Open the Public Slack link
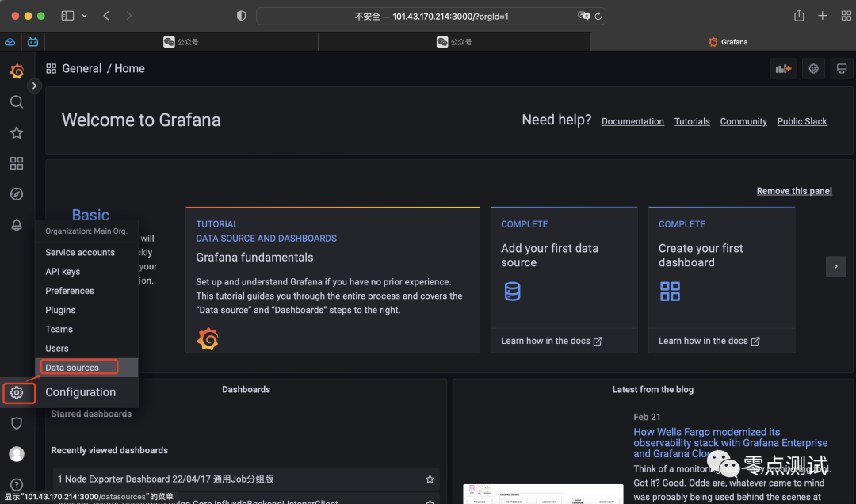The image size is (856, 504). (x=802, y=121)
